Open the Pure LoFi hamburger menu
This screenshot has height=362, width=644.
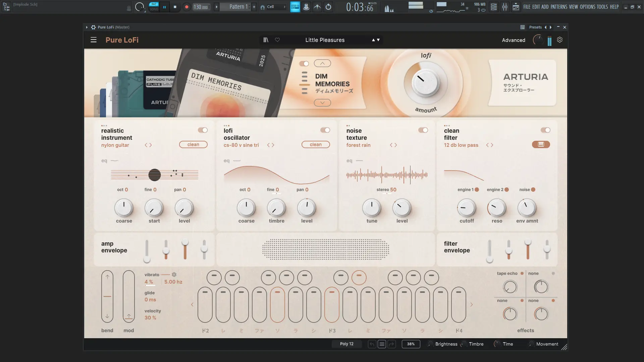point(94,40)
